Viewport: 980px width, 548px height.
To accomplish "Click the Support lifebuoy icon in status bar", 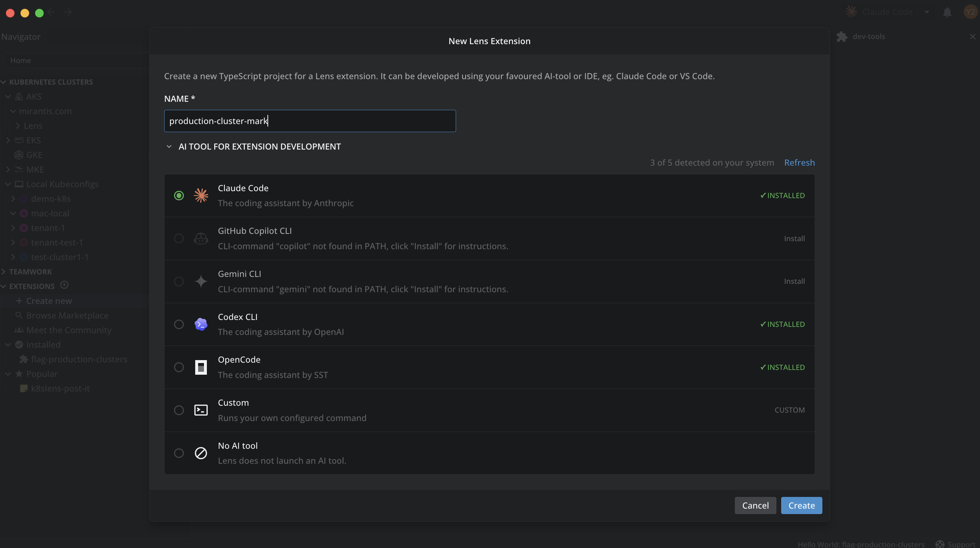I will tap(940, 544).
